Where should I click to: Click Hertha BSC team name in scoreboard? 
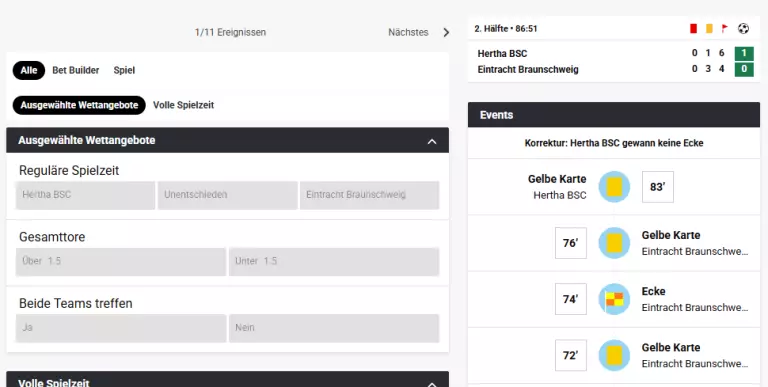coord(503,53)
